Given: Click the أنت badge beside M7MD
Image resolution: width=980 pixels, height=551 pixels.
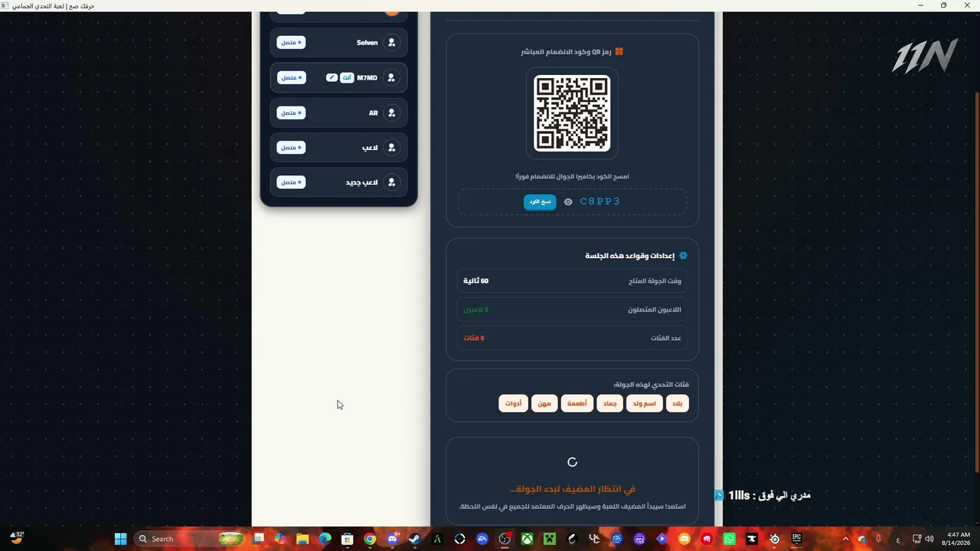Looking at the screenshot, I should (347, 77).
